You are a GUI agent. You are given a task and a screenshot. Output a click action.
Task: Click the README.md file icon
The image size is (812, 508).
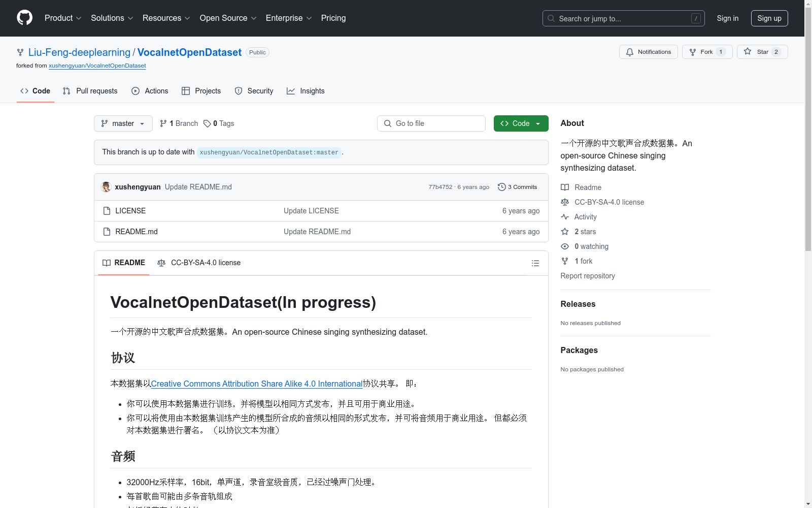pos(107,232)
